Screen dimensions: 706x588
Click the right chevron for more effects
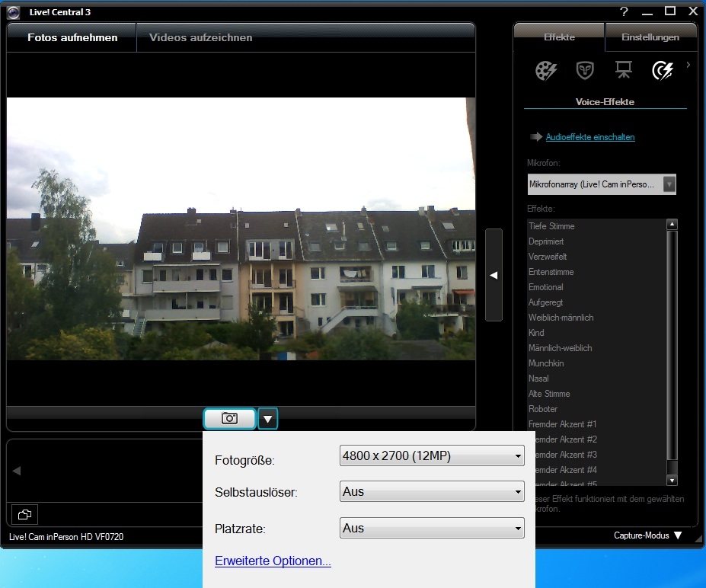pyautogui.click(x=688, y=66)
